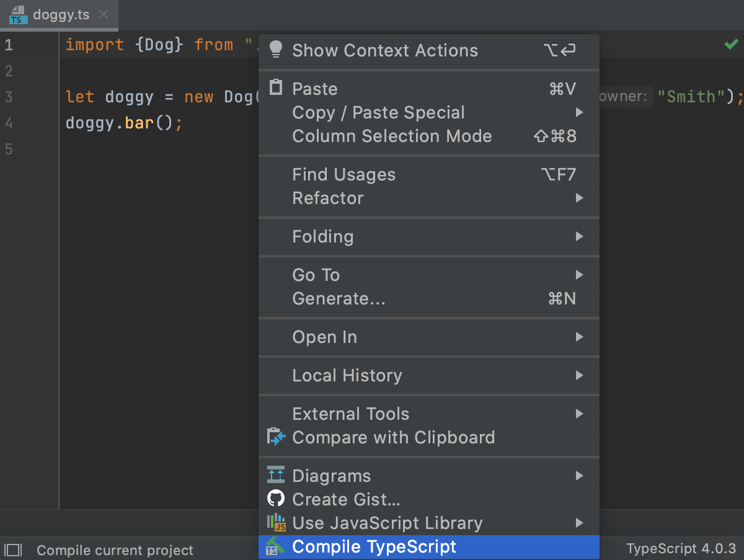744x560 pixels.
Task: Select Column Selection Mode menu entry
Action: tap(392, 136)
